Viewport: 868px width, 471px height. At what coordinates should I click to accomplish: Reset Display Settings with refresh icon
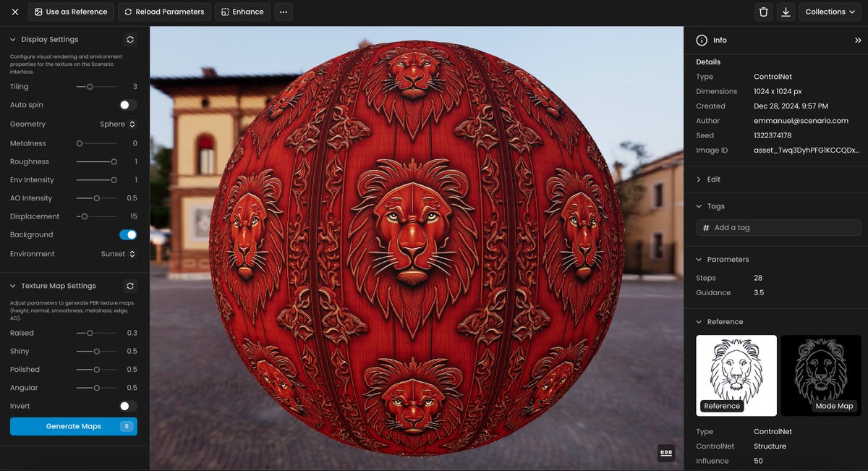(x=130, y=40)
